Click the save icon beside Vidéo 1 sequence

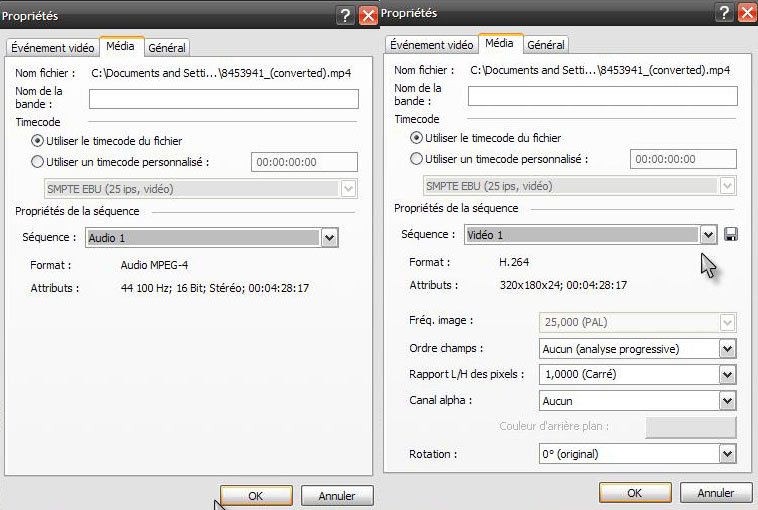(731, 235)
